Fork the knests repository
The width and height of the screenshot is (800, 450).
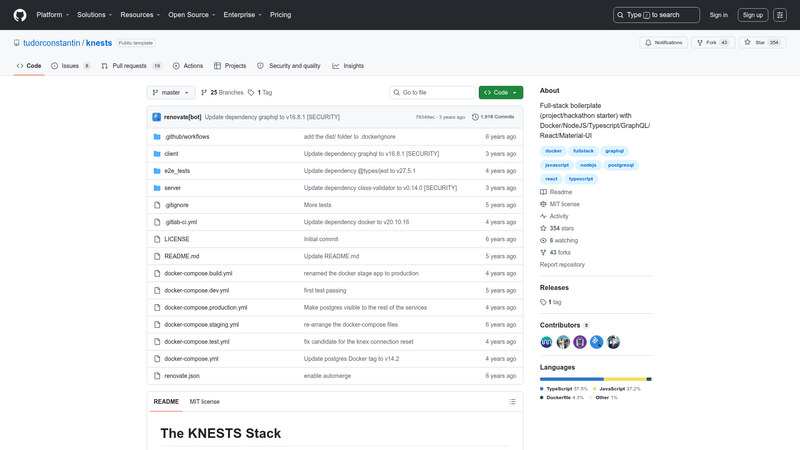[713, 43]
